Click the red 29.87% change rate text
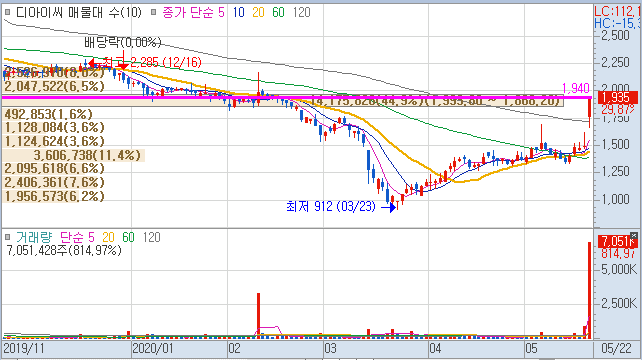The height and width of the screenshot is (360, 642). click(x=618, y=109)
